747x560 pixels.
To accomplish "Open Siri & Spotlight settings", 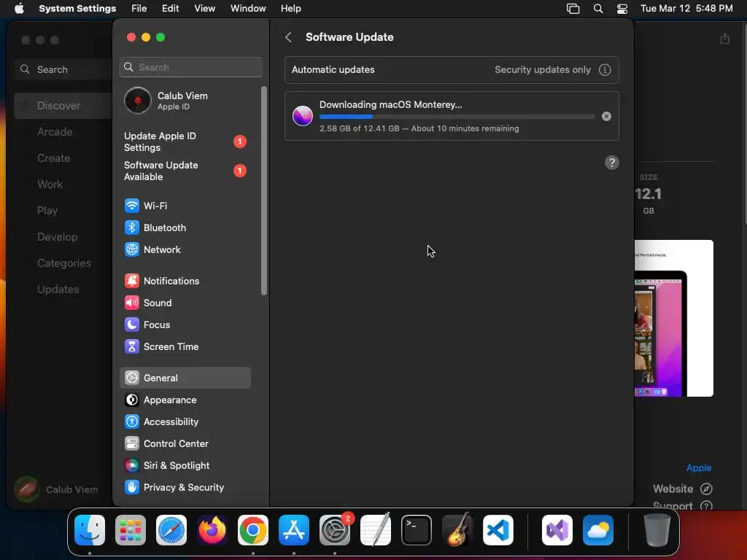I will pyautogui.click(x=185, y=466).
